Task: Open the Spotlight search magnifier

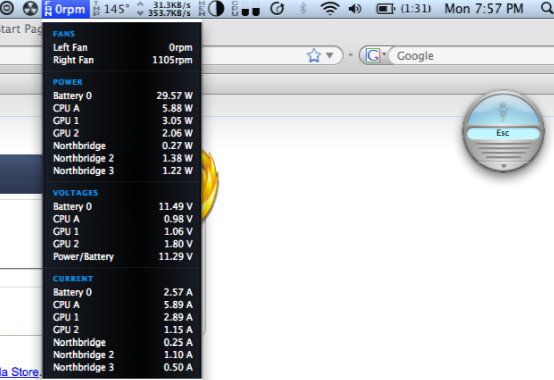Action: click(547, 8)
